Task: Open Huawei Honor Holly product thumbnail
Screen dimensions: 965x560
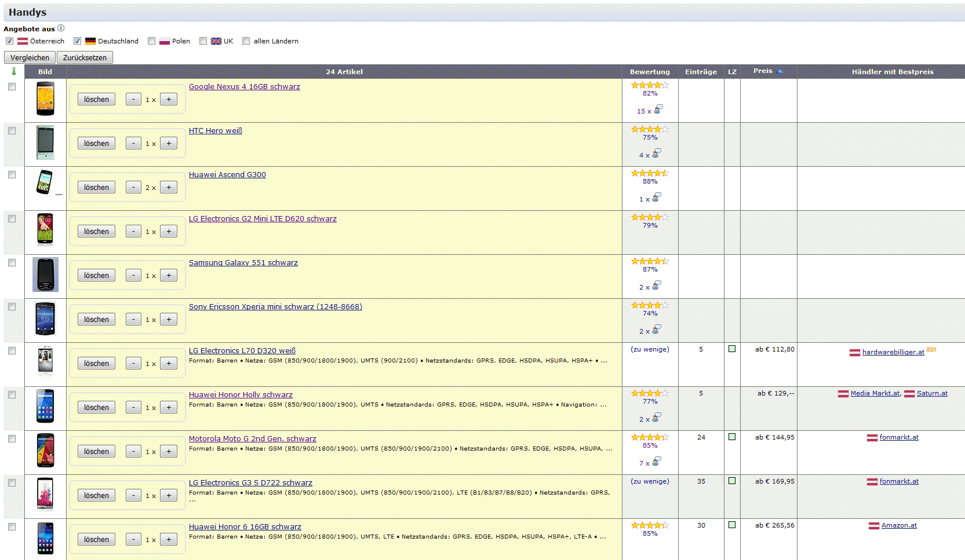Action: pyautogui.click(x=45, y=407)
